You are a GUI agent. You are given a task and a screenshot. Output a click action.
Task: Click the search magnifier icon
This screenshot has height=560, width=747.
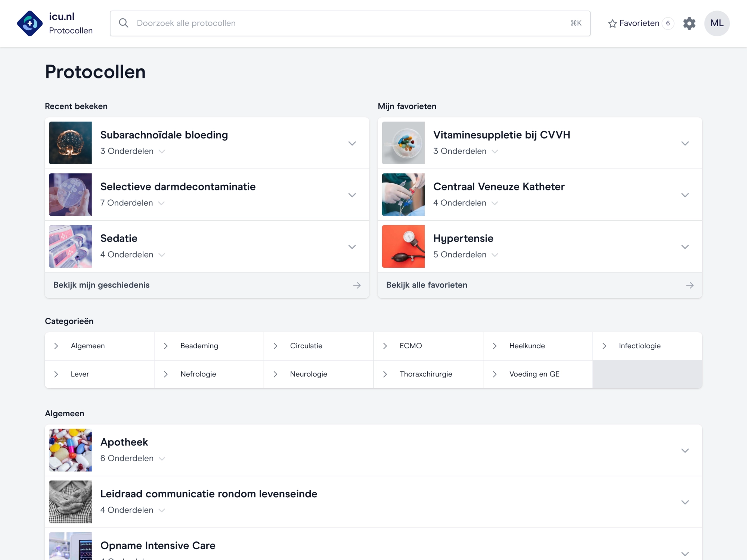pyautogui.click(x=124, y=23)
